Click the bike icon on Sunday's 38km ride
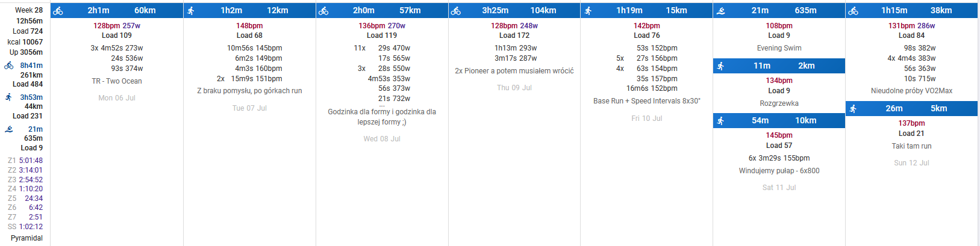980x246 pixels. coord(853,11)
